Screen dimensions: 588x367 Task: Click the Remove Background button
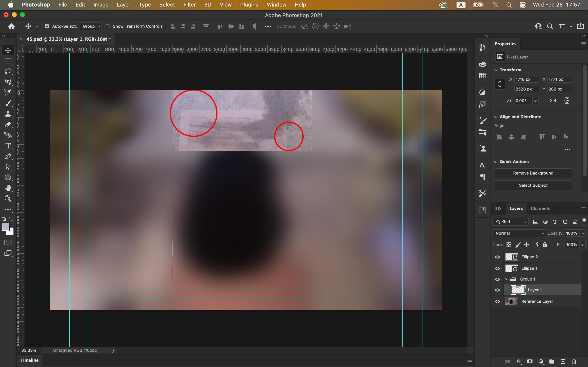click(533, 173)
